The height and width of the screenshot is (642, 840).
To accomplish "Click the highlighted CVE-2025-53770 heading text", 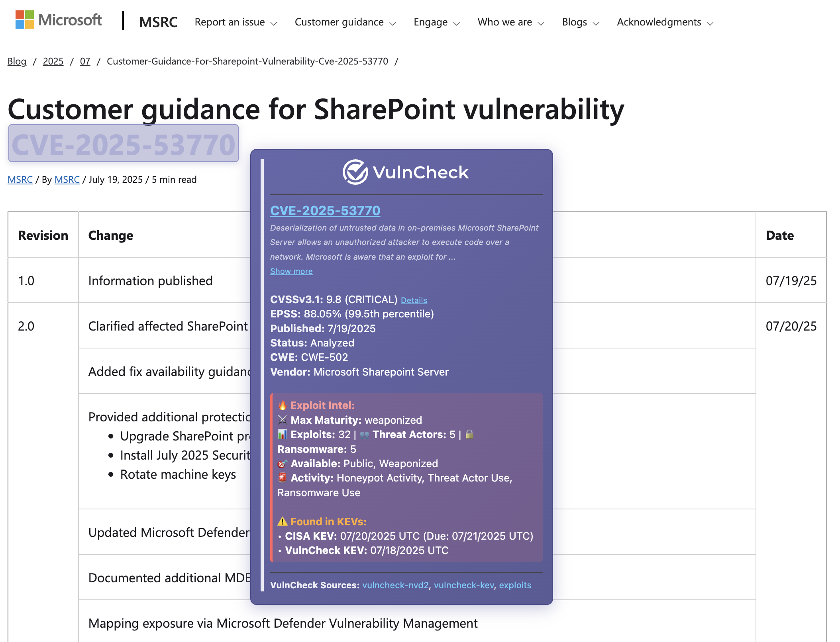I will pos(124,144).
